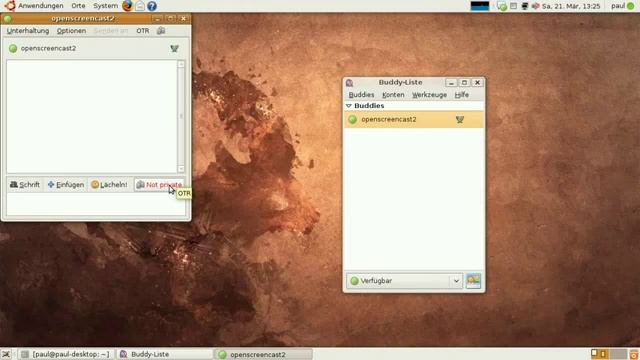Open the System menu in top panel
This screenshot has height=360, width=640.
[105, 6]
